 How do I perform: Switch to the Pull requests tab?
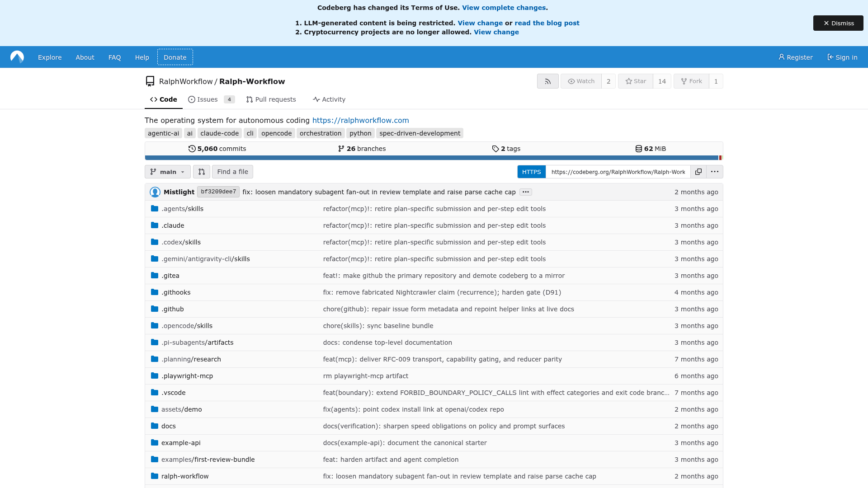click(x=271, y=99)
